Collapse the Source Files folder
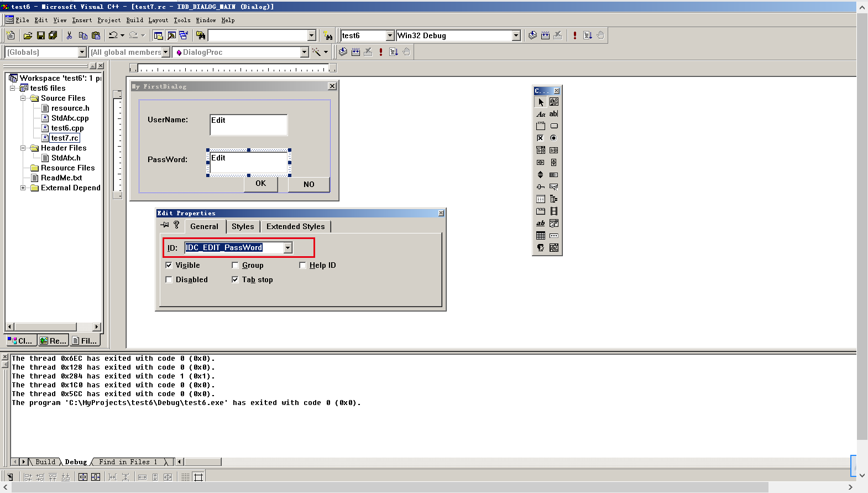The image size is (868, 493). tap(23, 98)
